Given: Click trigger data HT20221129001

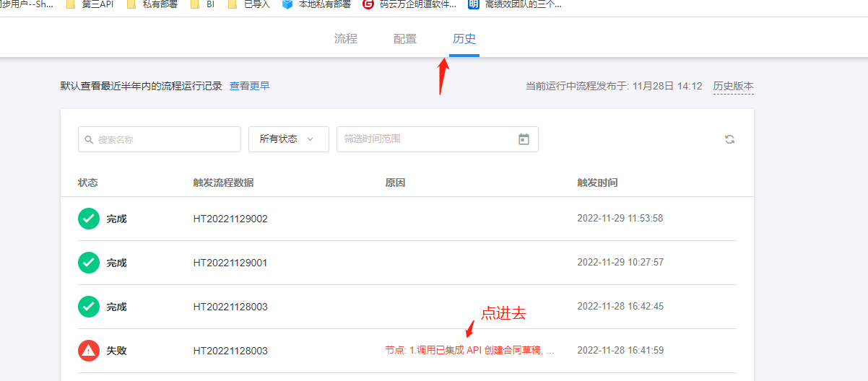Looking at the screenshot, I should tap(230, 263).
